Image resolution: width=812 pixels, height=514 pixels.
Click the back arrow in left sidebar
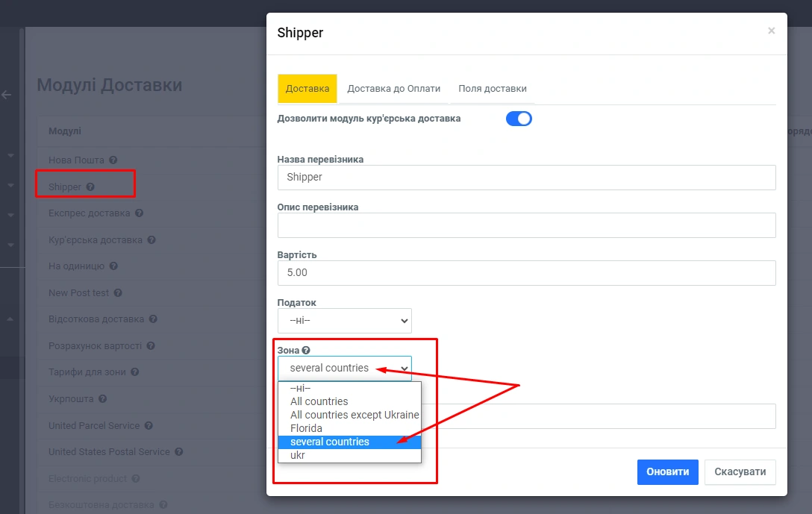(7, 95)
